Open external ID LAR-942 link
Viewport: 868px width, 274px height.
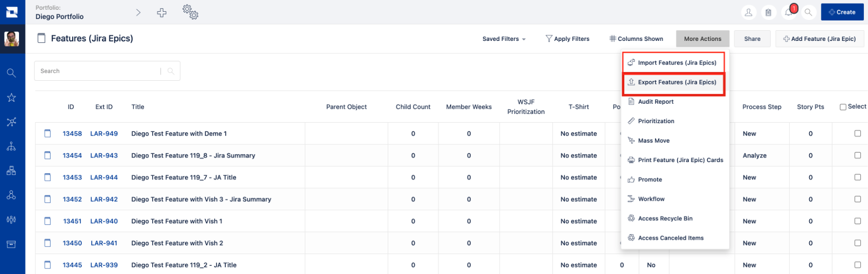pyautogui.click(x=104, y=199)
